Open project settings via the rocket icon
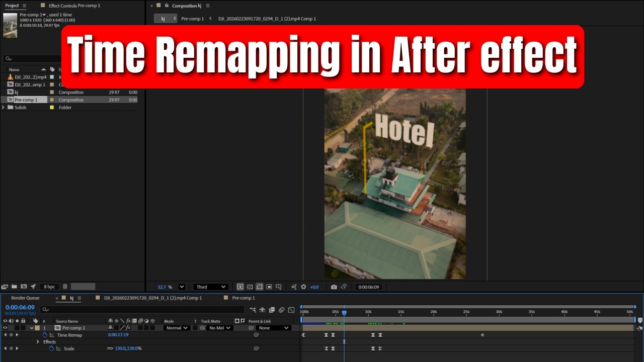 33,287
